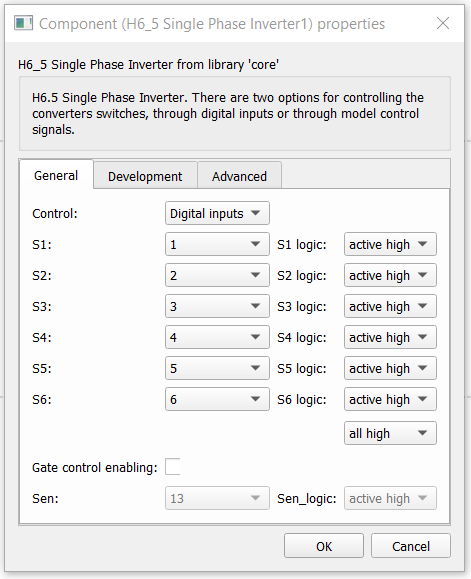Open the 'all high' dropdown
The width and height of the screenshot is (471, 579).
pos(390,433)
